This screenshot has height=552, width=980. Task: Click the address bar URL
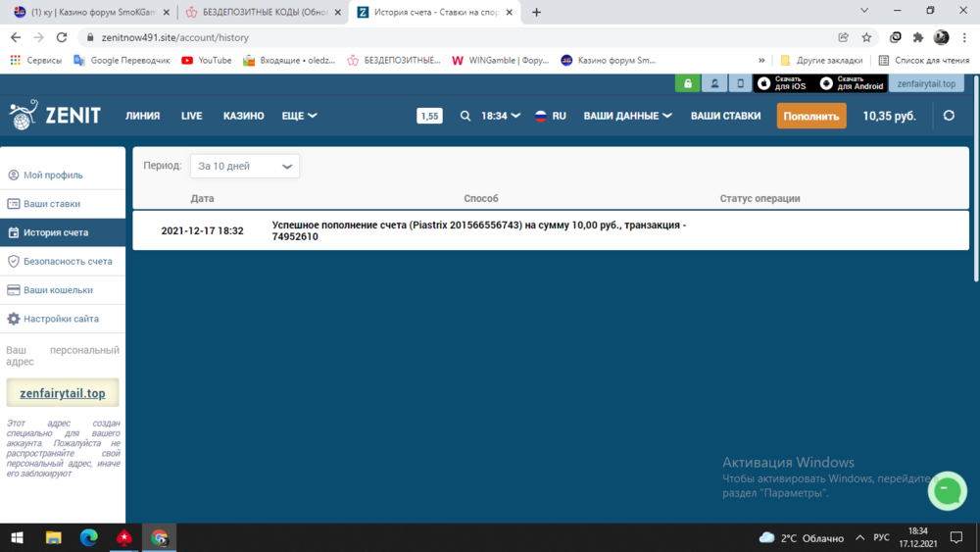pyautogui.click(x=175, y=37)
